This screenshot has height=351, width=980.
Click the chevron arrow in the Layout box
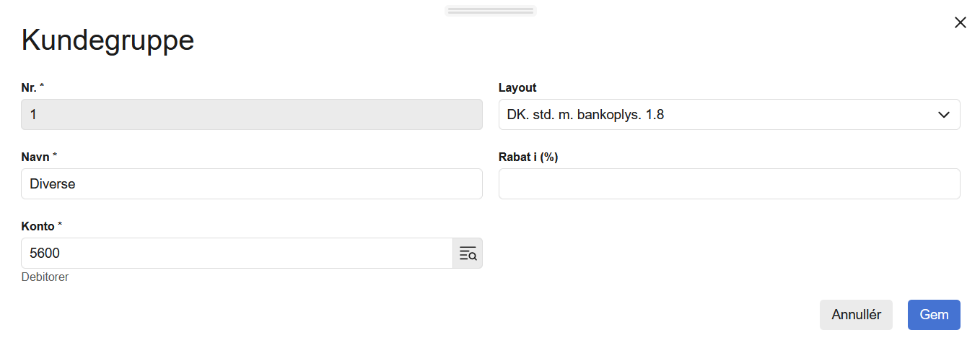943,115
